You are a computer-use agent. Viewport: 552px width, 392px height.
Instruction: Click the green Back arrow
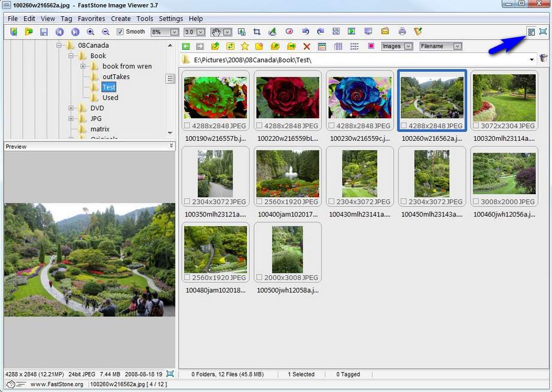pyautogui.click(x=186, y=46)
